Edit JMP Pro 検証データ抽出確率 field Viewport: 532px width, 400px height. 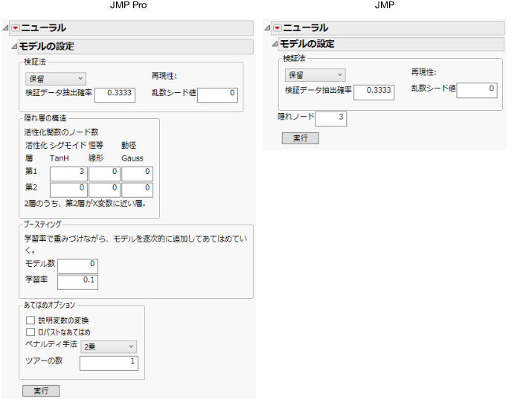[115, 95]
